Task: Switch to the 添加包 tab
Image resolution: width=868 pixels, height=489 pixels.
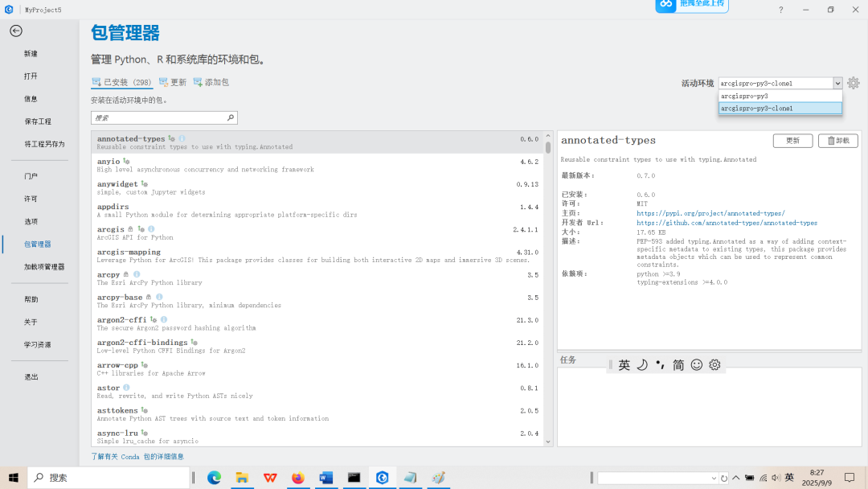Action: coord(211,82)
